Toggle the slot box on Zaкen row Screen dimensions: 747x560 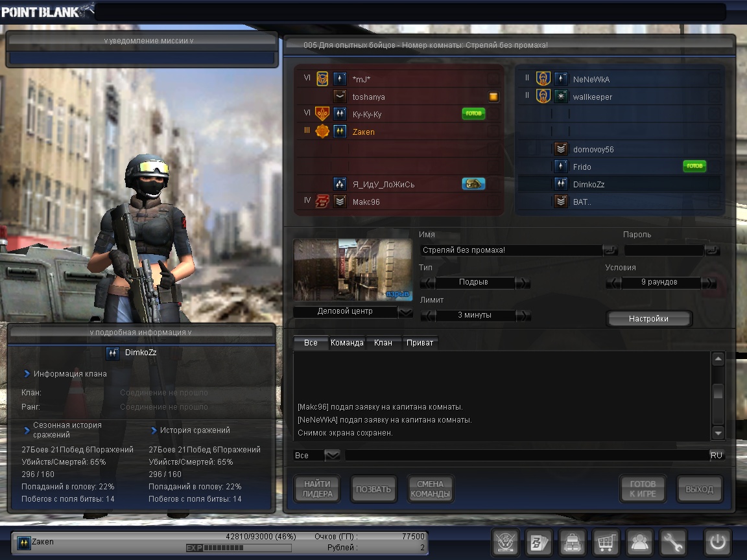click(493, 132)
